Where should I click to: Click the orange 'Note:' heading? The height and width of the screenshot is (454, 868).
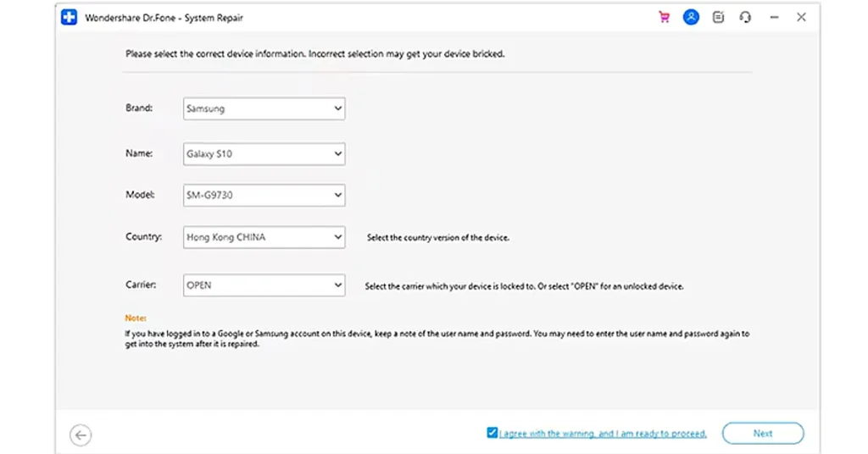pos(136,318)
